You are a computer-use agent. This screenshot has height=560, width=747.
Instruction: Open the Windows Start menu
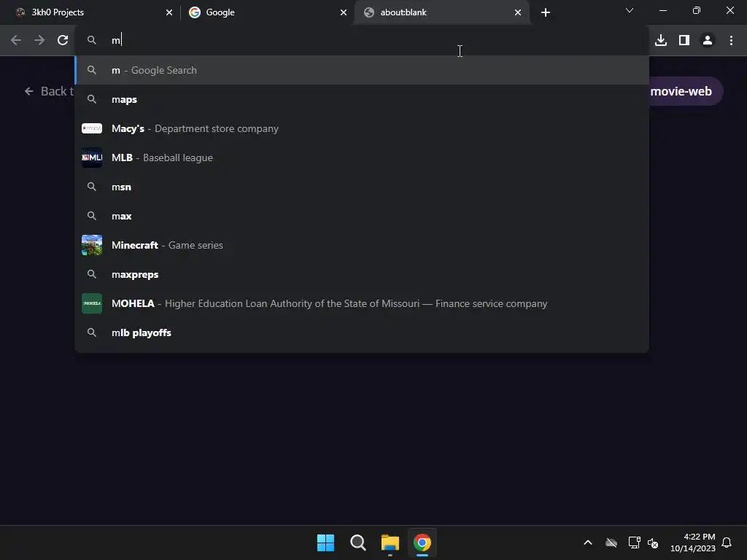coord(326,542)
